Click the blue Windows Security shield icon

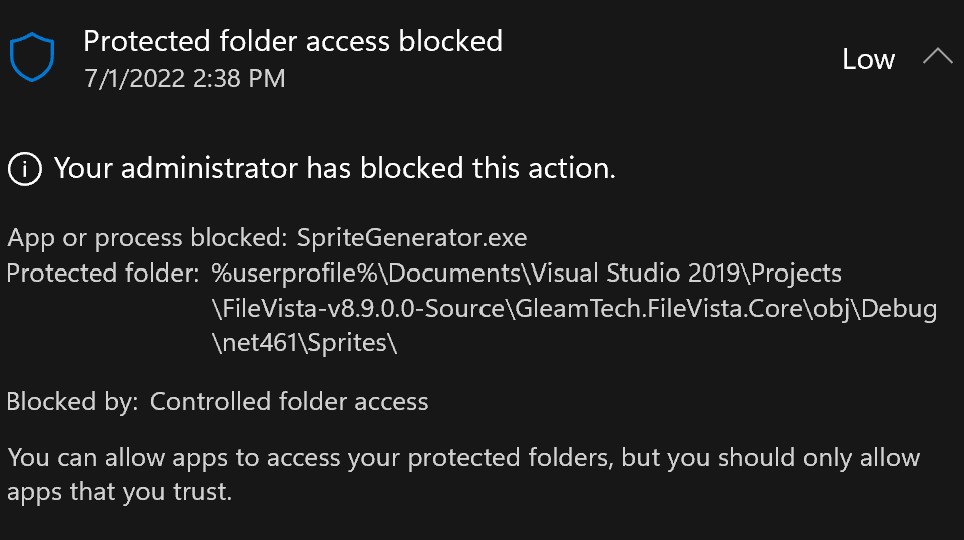coord(30,57)
